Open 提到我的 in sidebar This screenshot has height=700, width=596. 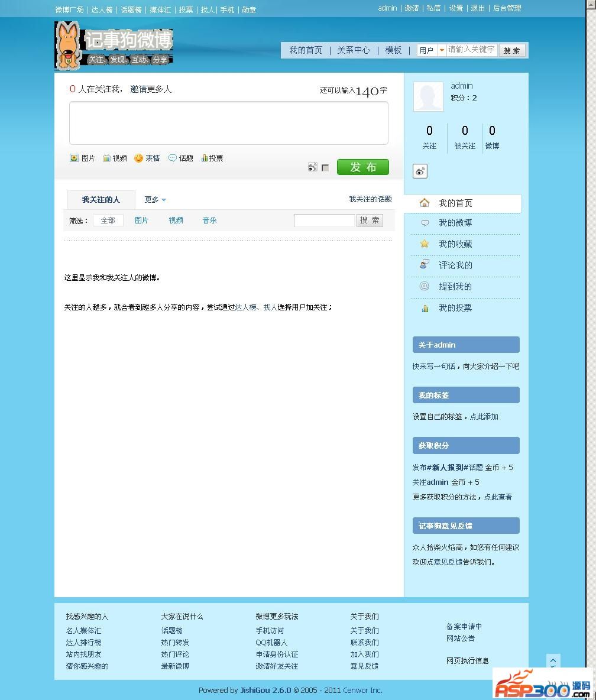[x=455, y=287]
